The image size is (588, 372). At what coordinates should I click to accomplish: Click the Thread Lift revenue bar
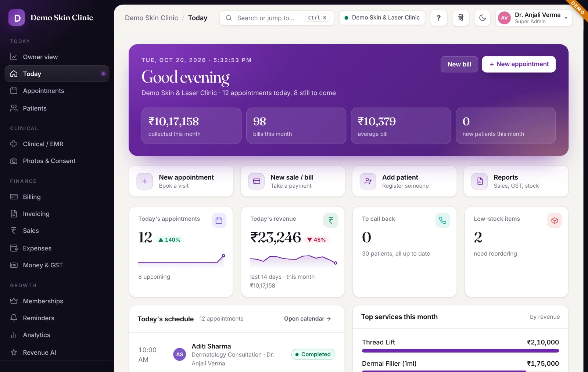460,351
